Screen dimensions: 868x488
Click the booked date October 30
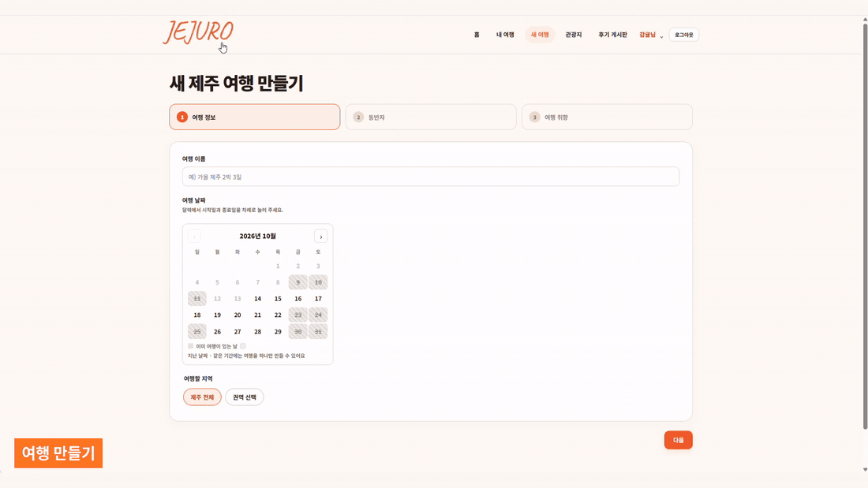pyautogui.click(x=297, y=331)
